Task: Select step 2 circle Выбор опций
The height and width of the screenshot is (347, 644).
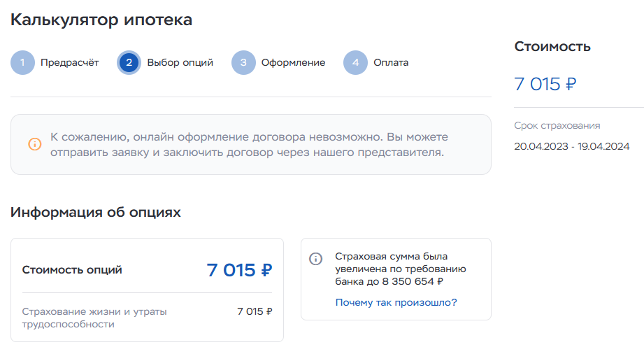Action: tap(129, 62)
